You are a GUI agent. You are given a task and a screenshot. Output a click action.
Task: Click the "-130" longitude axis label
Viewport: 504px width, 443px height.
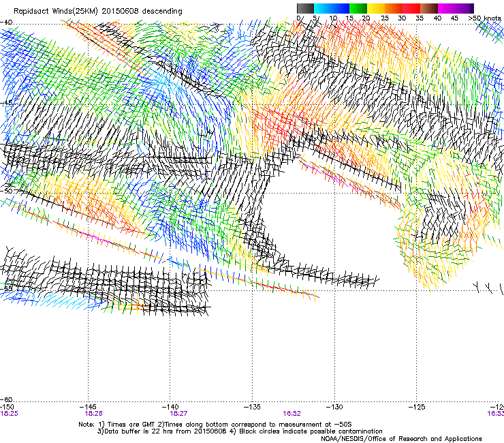pos(334,408)
